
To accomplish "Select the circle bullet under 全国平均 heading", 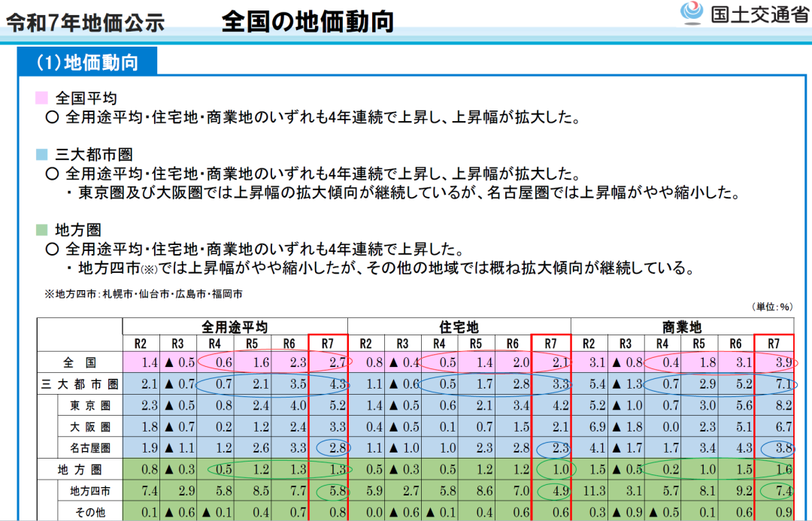I will [52, 117].
